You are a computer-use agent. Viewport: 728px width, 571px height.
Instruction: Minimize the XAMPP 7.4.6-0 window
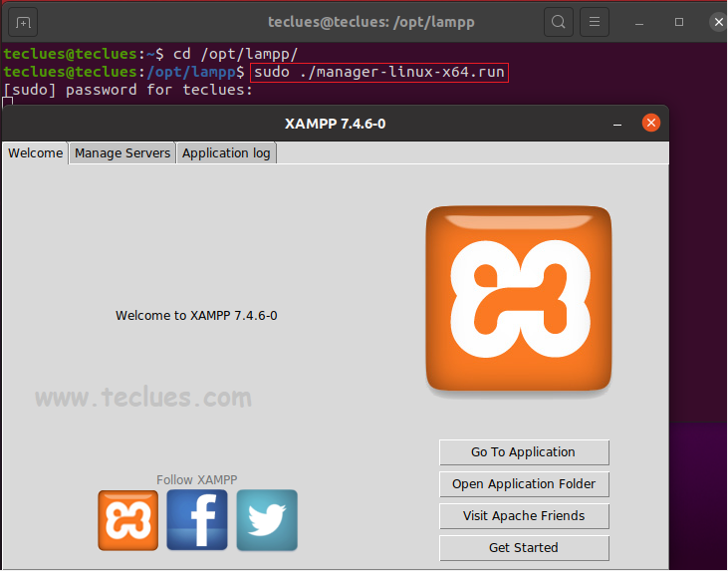(x=617, y=124)
